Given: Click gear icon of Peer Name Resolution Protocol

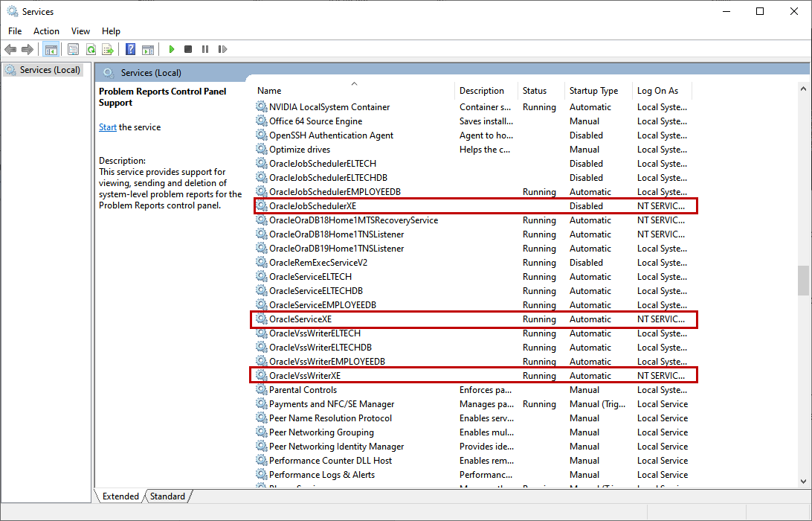Looking at the screenshot, I should [x=262, y=418].
